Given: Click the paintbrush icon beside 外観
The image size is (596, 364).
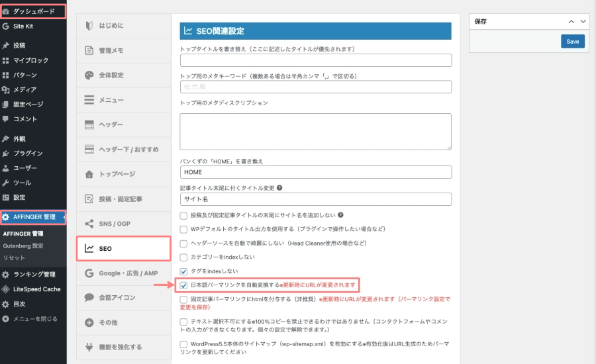Looking at the screenshot, I should (x=6, y=139).
